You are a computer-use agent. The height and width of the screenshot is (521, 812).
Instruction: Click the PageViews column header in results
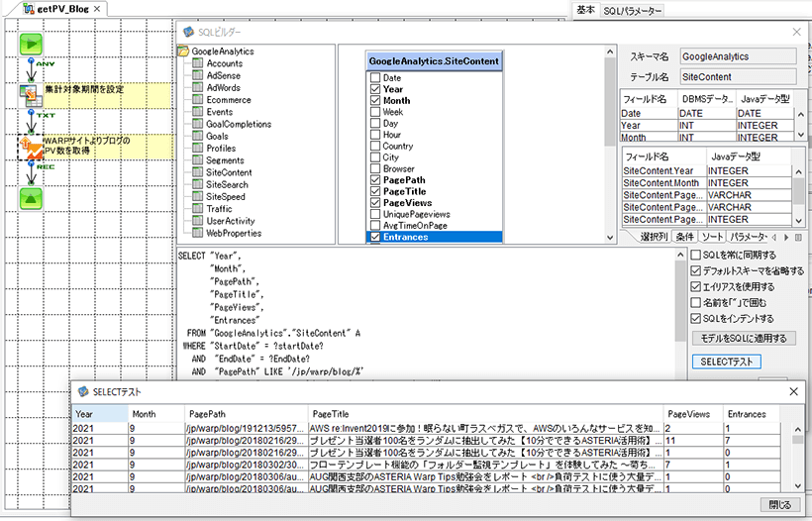(x=693, y=414)
